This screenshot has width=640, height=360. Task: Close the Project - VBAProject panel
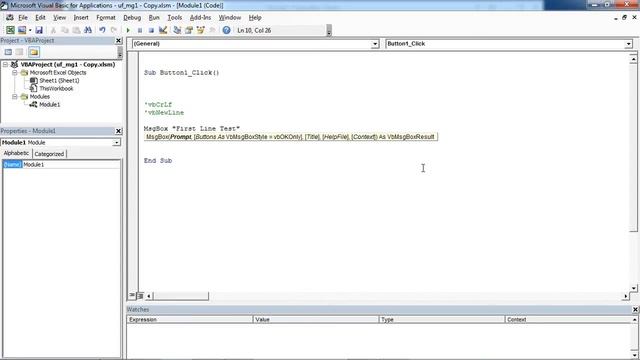point(118,40)
